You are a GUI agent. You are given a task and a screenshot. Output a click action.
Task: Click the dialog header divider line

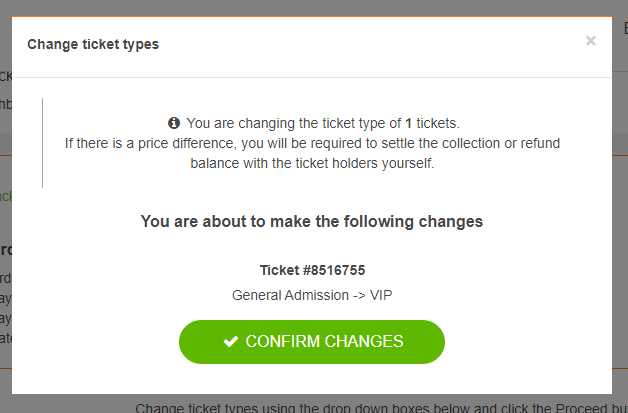coord(311,77)
